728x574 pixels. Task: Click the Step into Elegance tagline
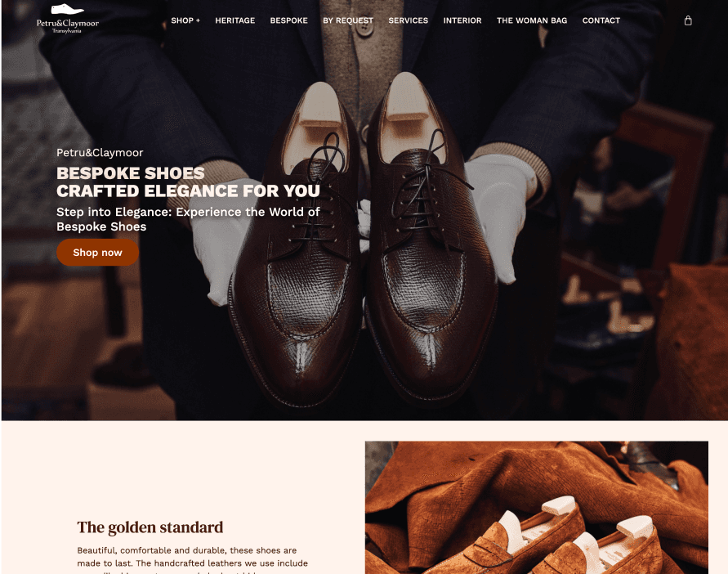pyautogui.click(x=188, y=219)
